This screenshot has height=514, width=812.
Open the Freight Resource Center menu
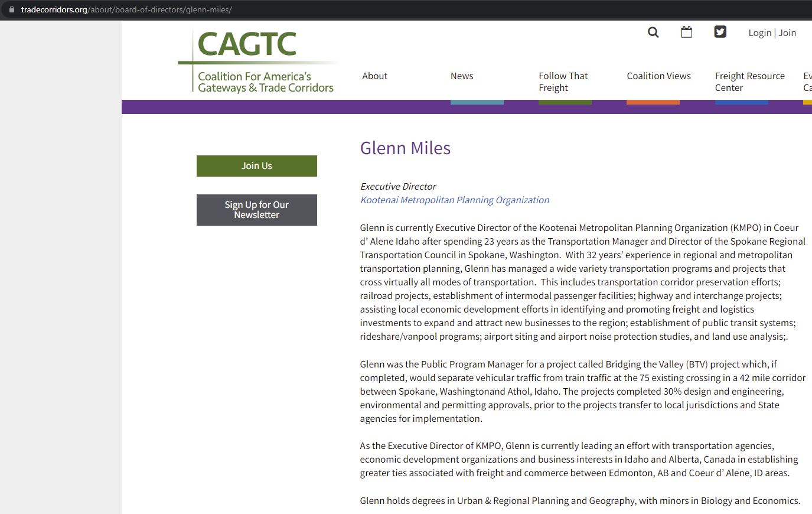pos(750,82)
